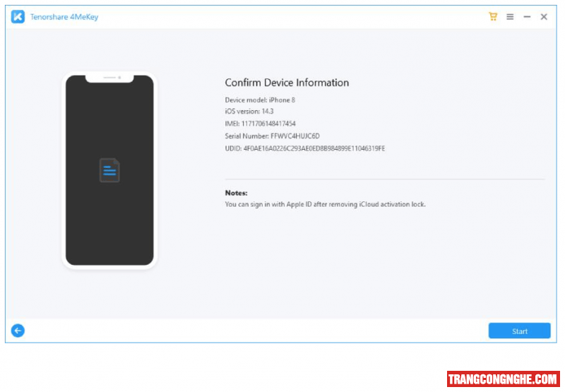Click the IMEI number line
Viewport: 565px width, 392px height.
[260, 124]
